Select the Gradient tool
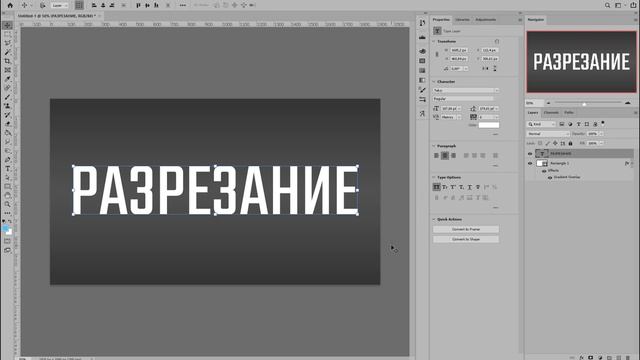The image size is (640, 360). tap(7, 133)
